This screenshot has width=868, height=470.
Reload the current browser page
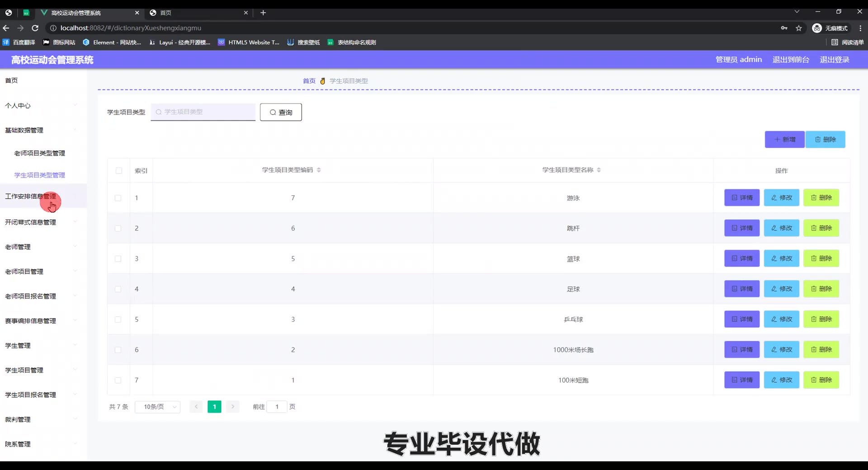(35, 28)
